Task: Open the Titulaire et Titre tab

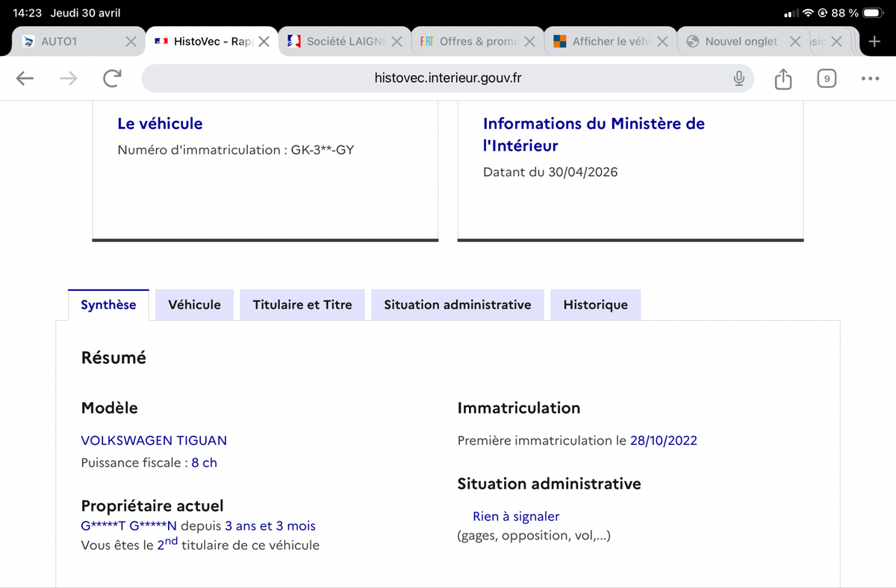Action: [302, 304]
